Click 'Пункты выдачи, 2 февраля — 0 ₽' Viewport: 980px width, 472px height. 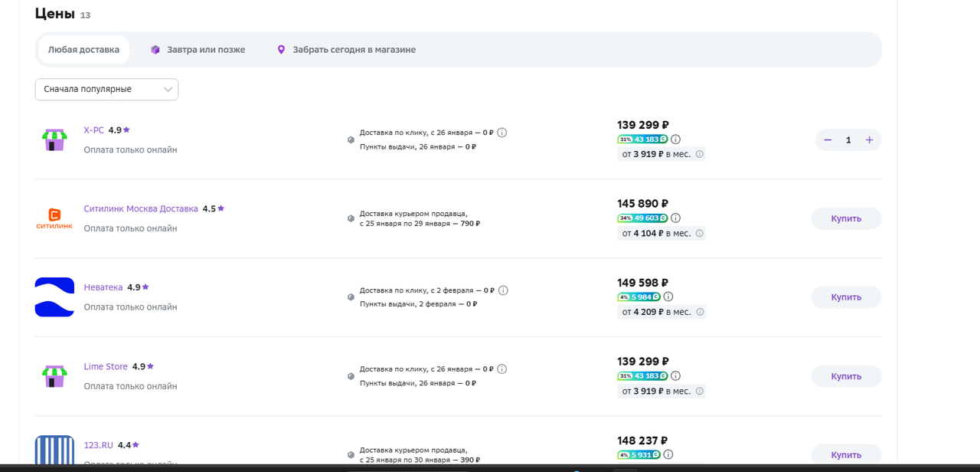point(418,304)
